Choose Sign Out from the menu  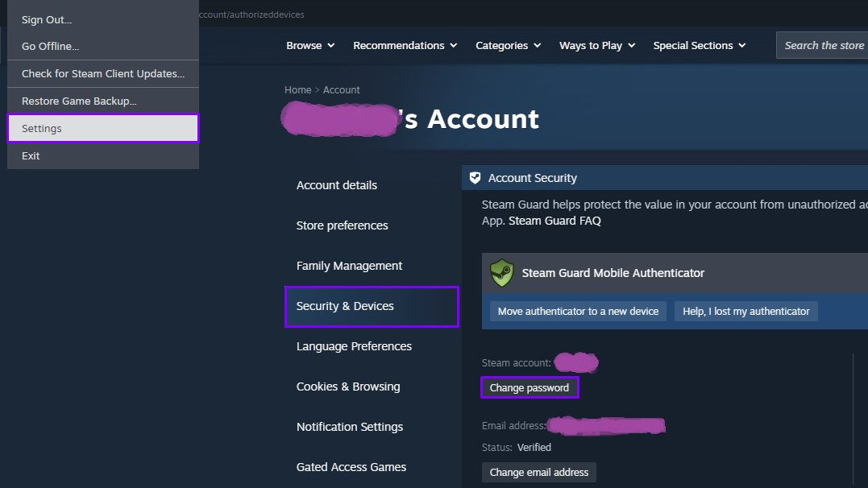(x=47, y=19)
